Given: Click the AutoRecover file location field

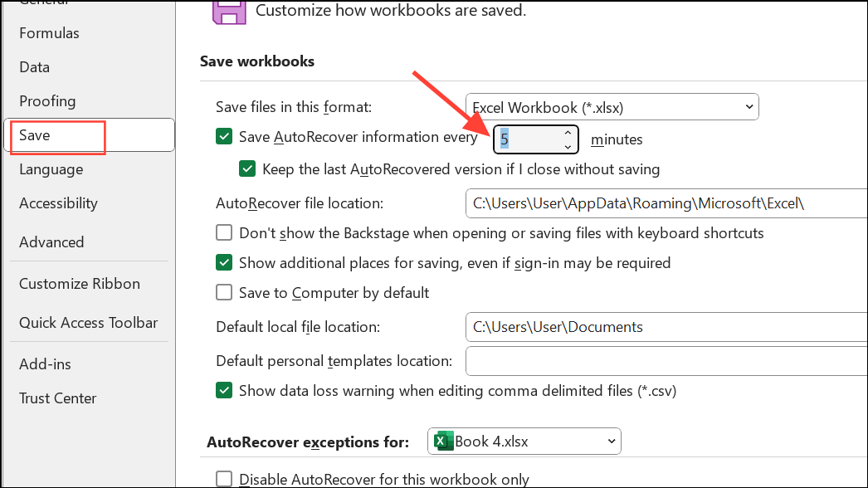Looking at the screenshot, I should (x=664, y=203).
